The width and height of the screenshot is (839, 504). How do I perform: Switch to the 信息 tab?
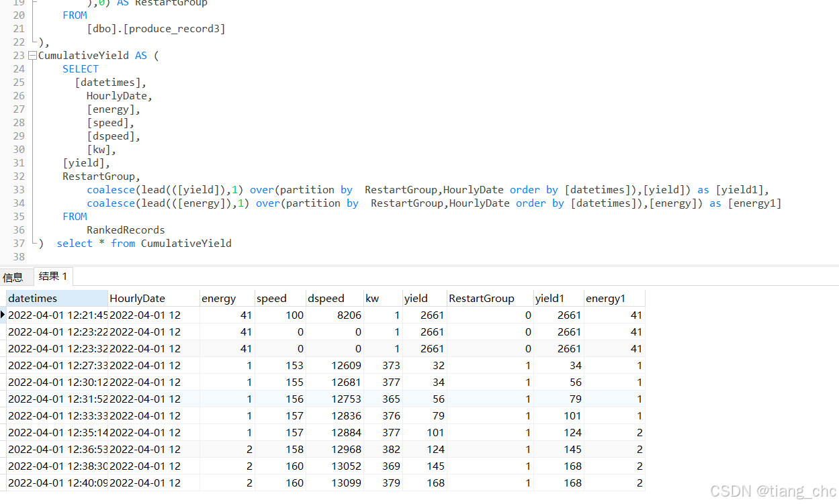[13, 277]
